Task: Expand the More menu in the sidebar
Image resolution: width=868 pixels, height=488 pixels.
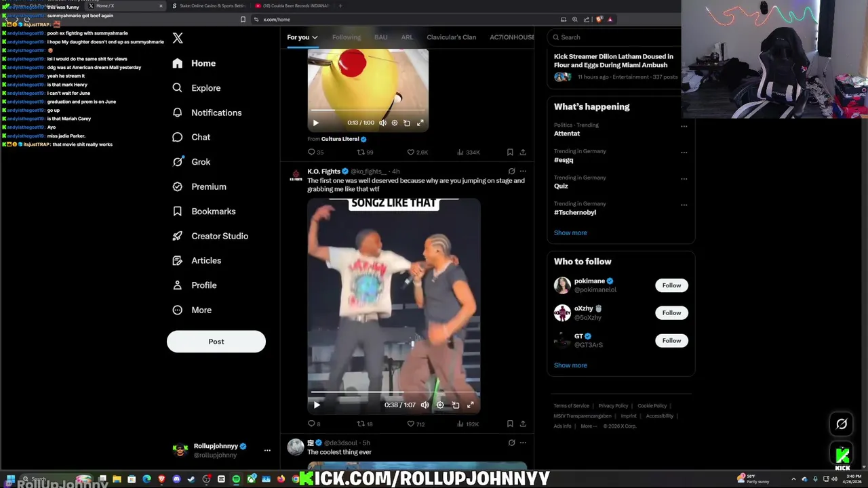Action: [x=192, y=310]
